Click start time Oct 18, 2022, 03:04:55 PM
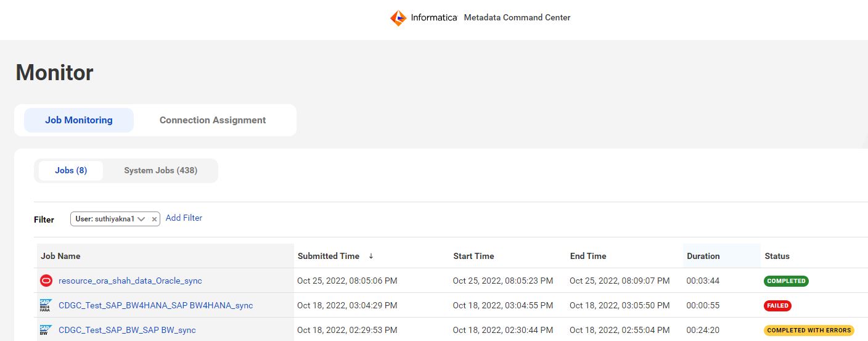 (503, 305)
